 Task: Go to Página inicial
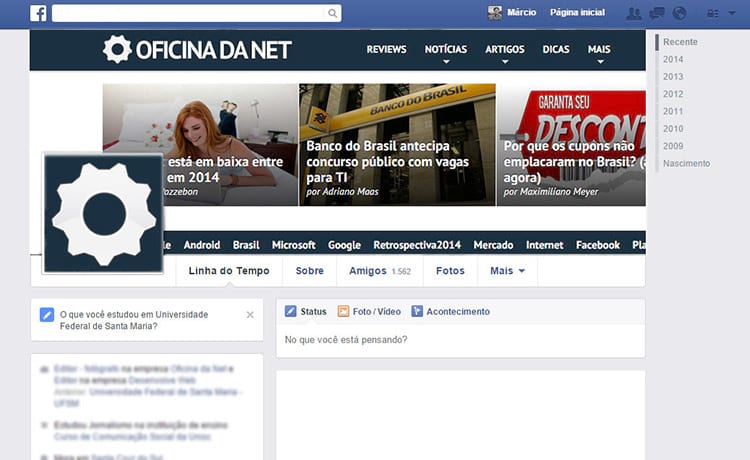click(x=577, y=12)
